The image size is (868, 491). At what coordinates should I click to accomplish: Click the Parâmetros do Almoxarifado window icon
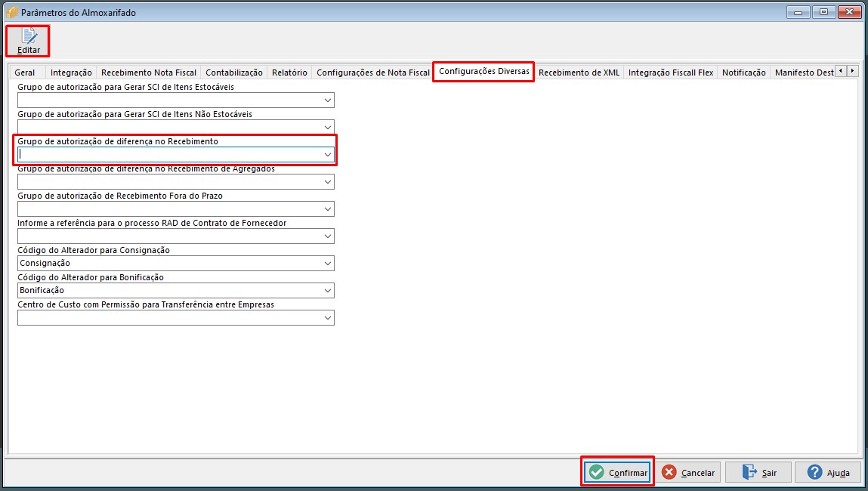point(11,12)
